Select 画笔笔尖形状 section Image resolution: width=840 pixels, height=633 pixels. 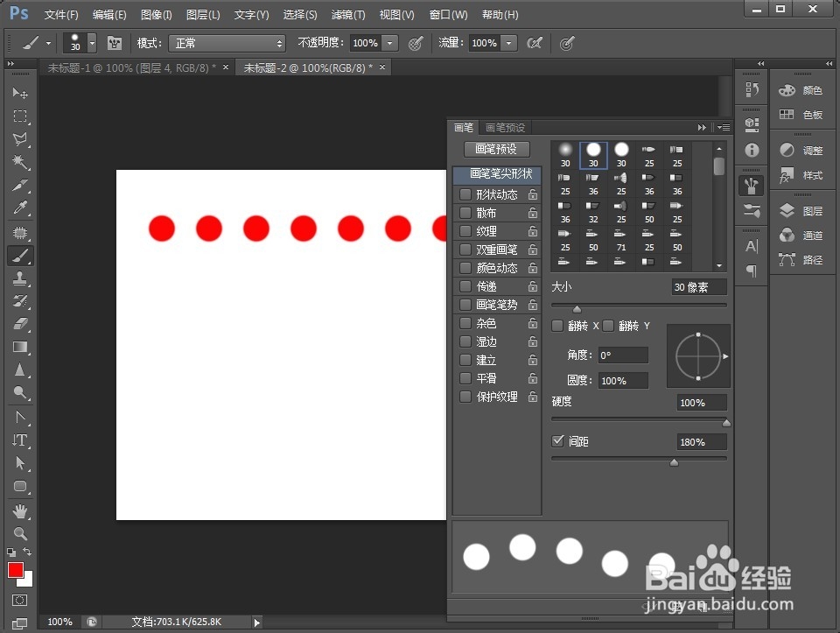(x=498, y=173)
